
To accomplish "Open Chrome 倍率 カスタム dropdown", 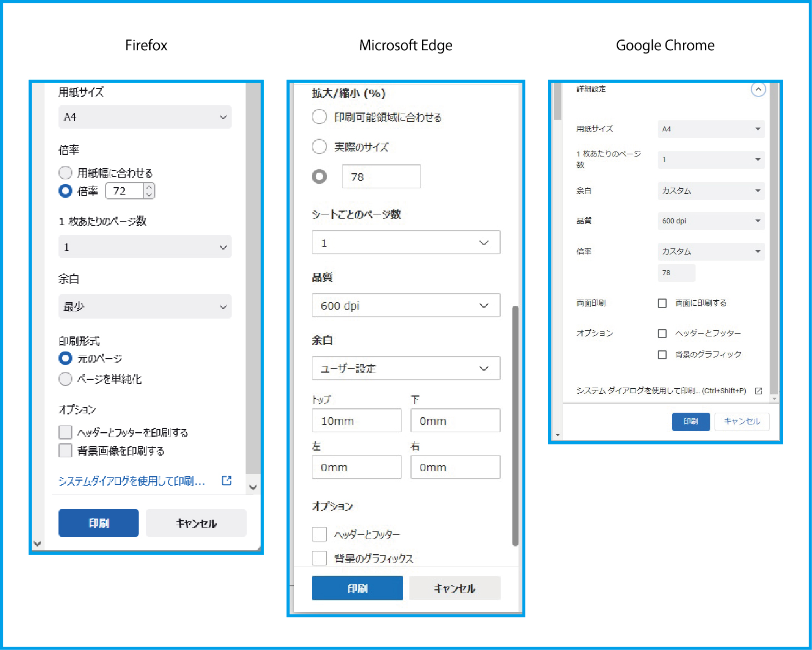I will tap(711, 251).
